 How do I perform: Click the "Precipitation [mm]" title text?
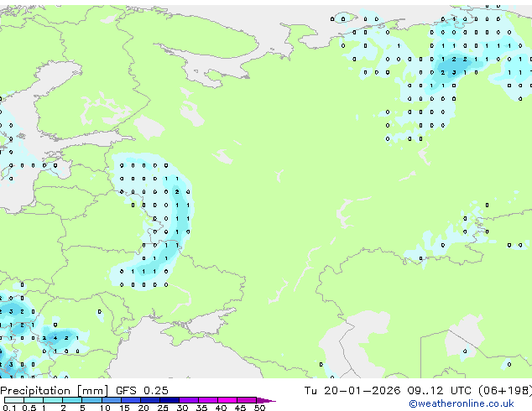55,391
